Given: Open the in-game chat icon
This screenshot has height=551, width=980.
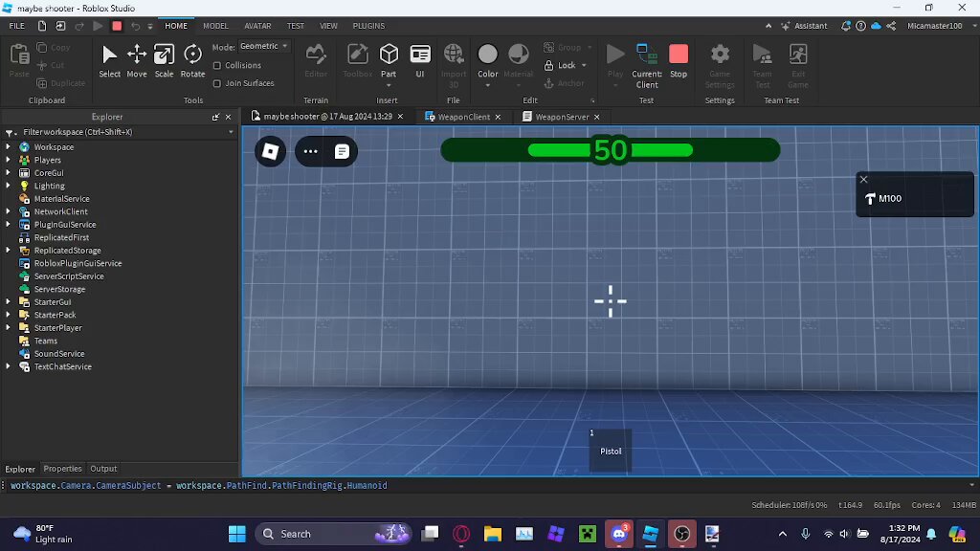Looking at the screenshot, I should coord(342,151).
